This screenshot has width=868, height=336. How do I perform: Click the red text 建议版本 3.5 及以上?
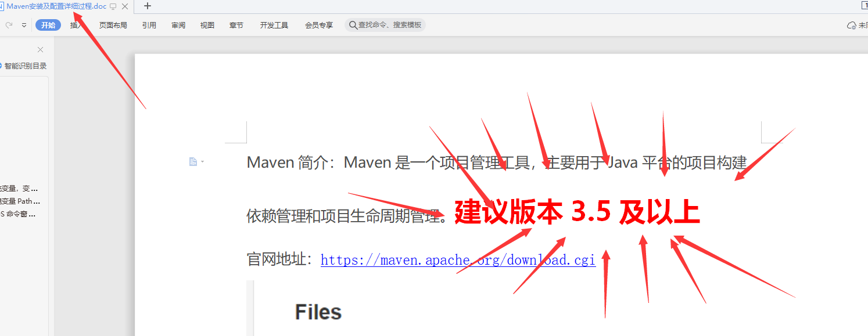pos(577,213)
